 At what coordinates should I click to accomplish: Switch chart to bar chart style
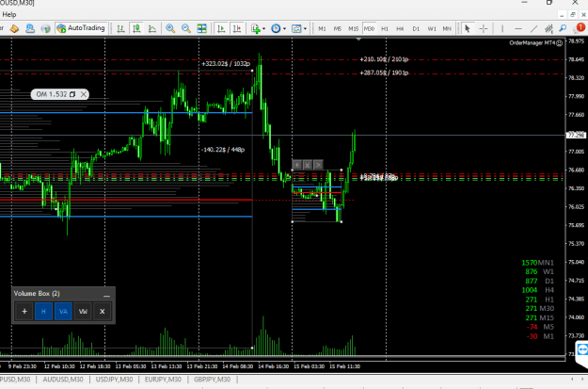coord(120,28)
